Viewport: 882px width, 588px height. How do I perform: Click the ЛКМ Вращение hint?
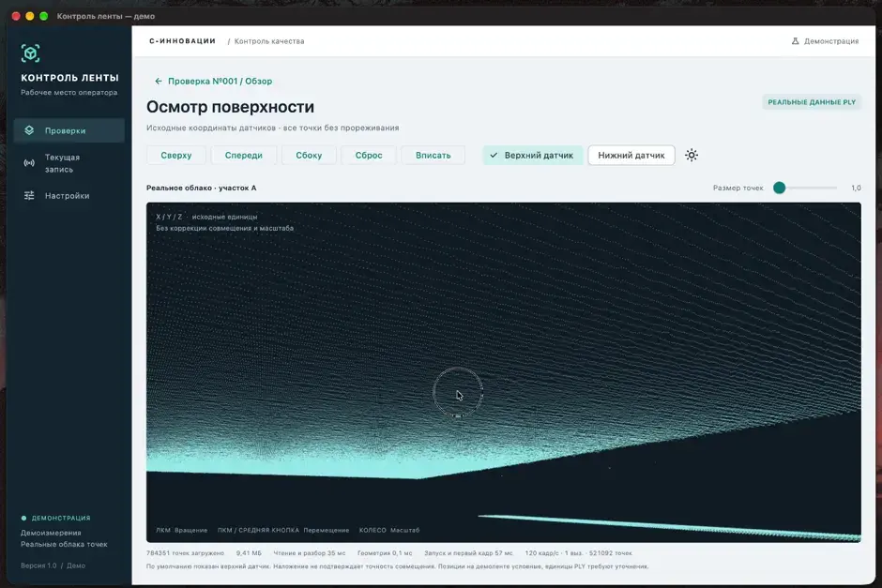pyautogui.click(x=182, y=530)
